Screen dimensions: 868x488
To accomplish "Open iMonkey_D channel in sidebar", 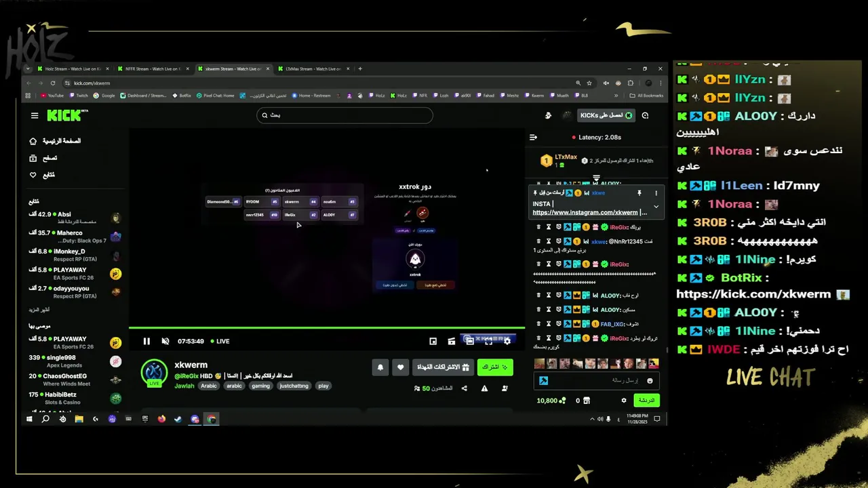I will coord(75,255).
